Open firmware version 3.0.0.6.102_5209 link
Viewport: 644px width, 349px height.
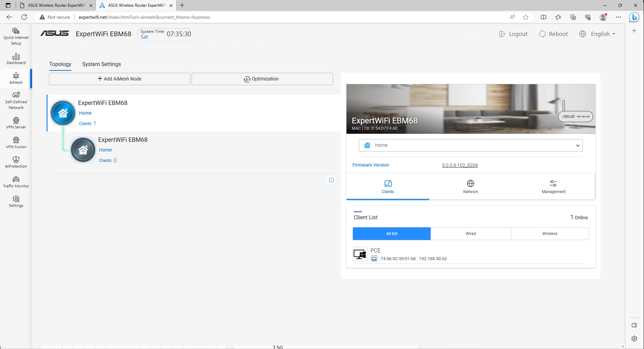click(460, 165)
